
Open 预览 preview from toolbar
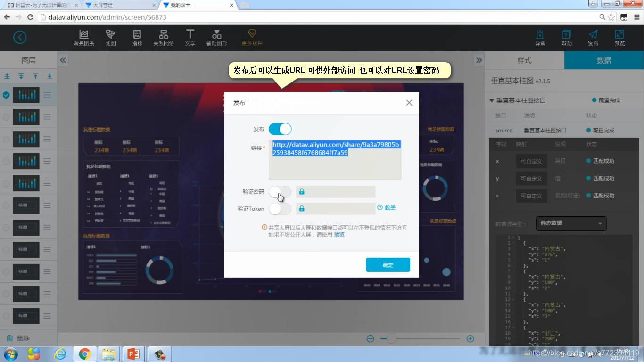click(x=619, y=38)
